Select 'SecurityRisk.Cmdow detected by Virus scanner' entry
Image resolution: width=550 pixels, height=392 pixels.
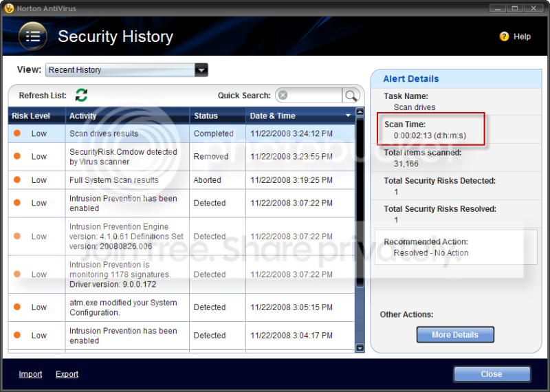pos(181,157)
